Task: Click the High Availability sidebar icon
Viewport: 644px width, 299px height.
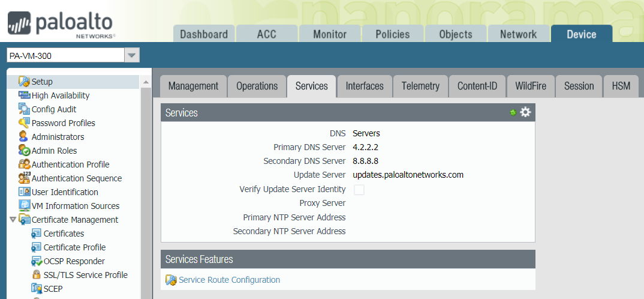Action: (24, 95)
